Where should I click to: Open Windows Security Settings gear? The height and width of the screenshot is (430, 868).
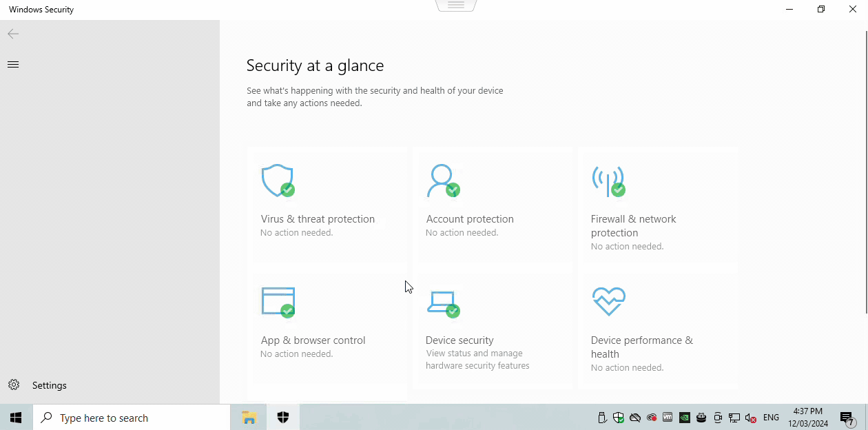coord(14,385)
